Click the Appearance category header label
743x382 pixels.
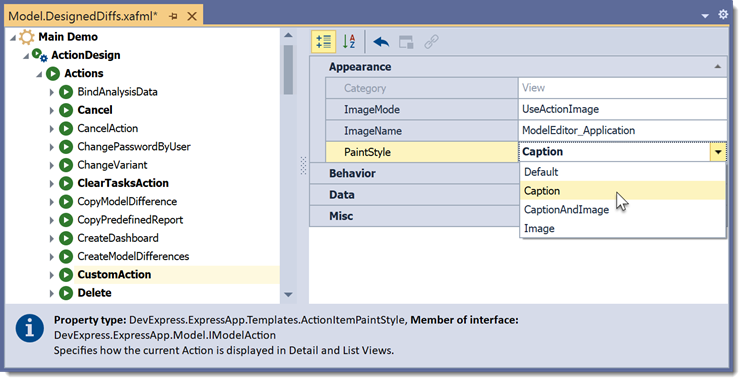tap(360, 67)
